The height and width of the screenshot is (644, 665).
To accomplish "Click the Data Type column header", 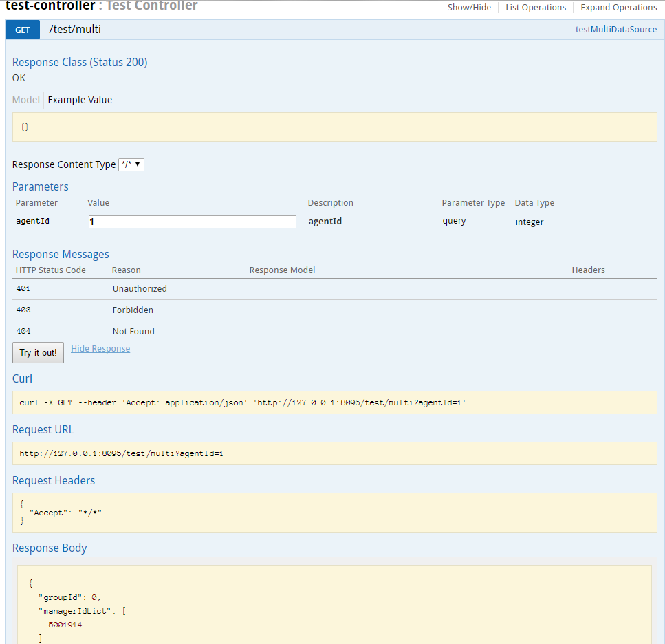I will click(534, 203).
